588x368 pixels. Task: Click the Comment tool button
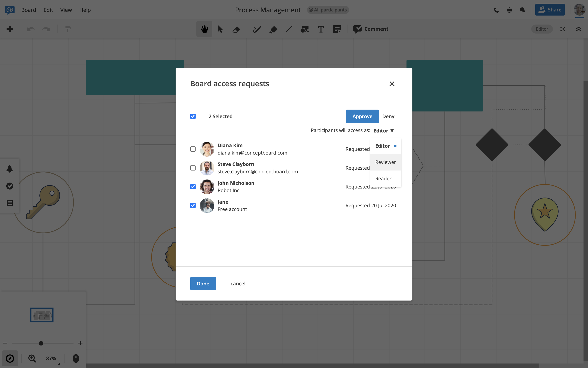pyautogui.click(x=371, y=29)
